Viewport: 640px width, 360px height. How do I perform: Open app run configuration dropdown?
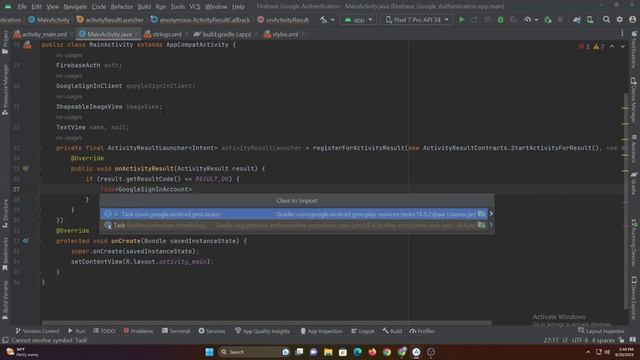point(358,20)
